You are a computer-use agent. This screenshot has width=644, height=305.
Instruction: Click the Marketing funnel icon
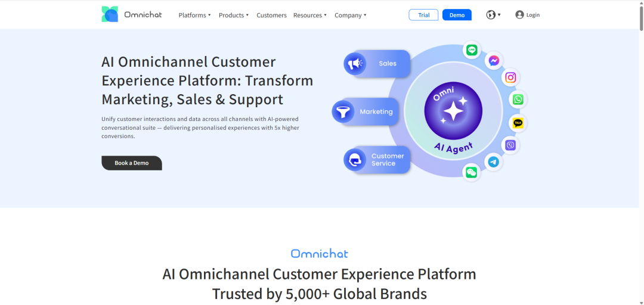click(343, 111)
